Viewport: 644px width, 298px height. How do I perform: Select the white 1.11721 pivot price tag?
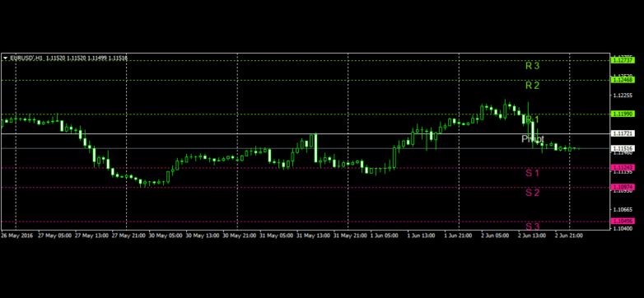pyautogui.click(x=623, y=133)
